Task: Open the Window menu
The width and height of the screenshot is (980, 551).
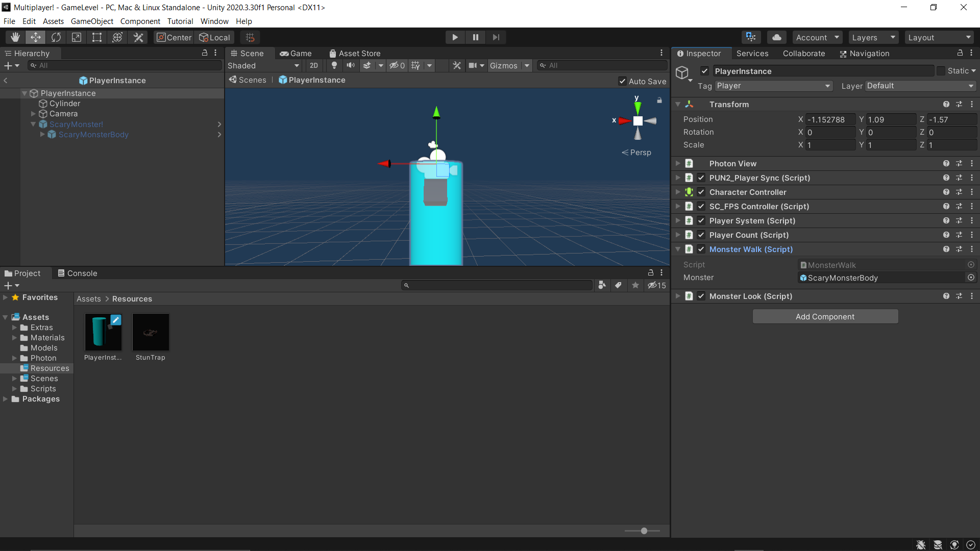Action: coord(214,21)
